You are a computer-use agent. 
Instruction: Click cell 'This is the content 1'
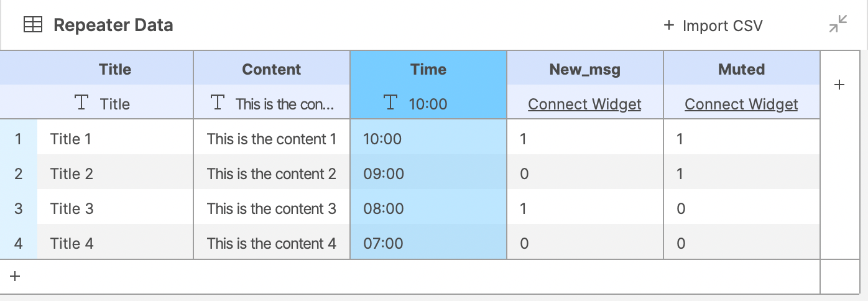coord(272,139)
